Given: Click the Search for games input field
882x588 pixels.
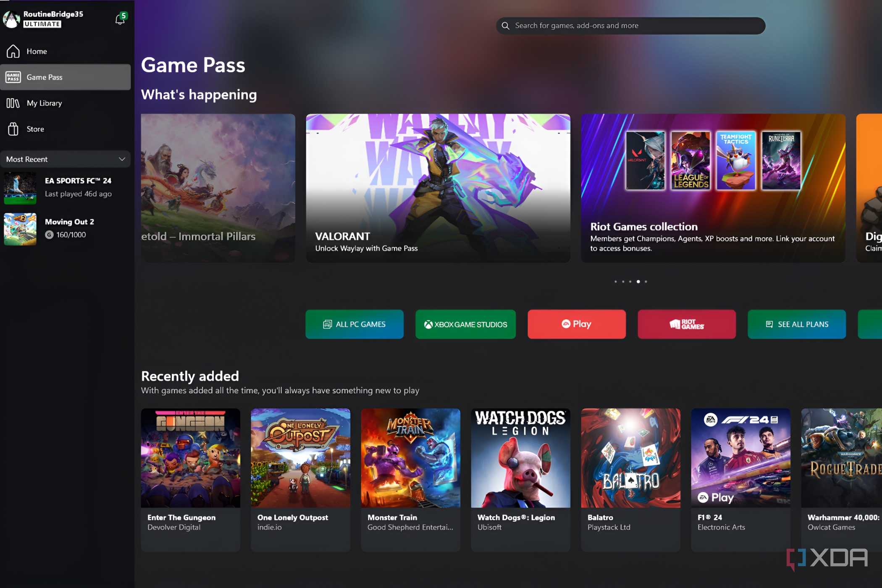Looking at the screenshot, I should (x=630, y=26).
